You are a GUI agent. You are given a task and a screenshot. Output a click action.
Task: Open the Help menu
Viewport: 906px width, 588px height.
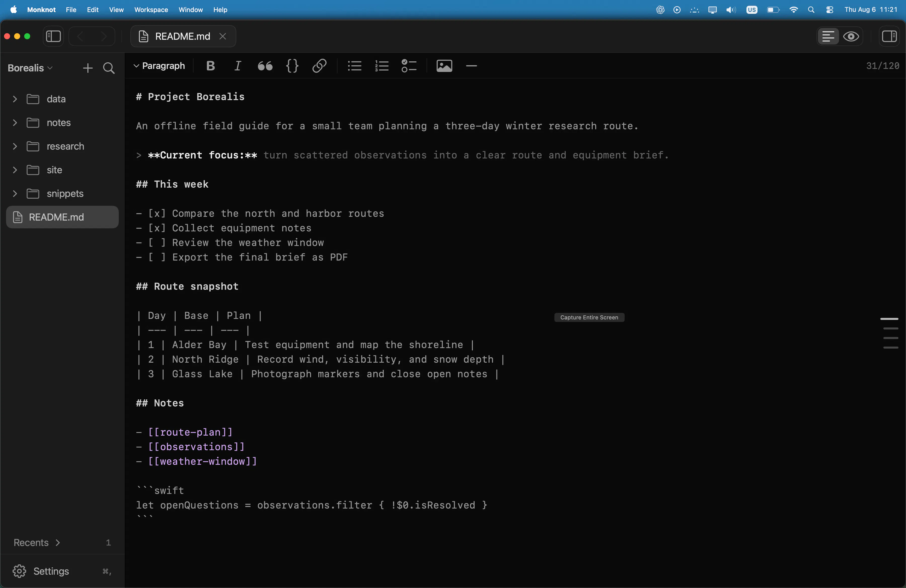tap(220, 10)
